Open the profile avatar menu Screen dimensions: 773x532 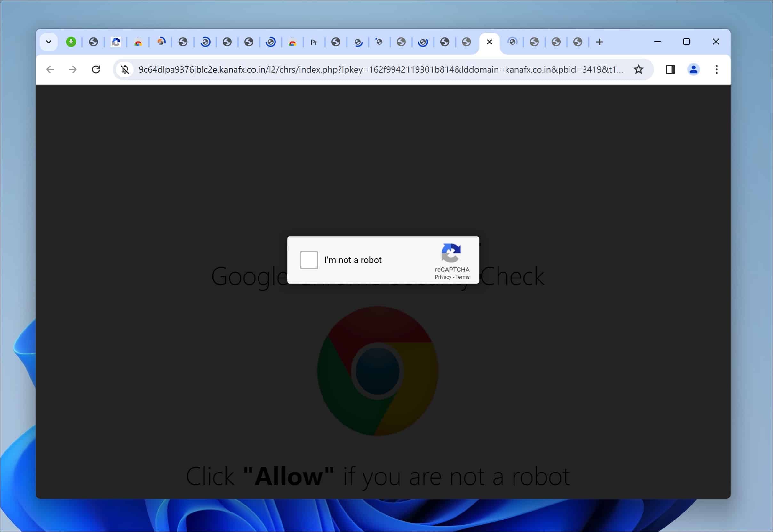click(x=693, y=69)
